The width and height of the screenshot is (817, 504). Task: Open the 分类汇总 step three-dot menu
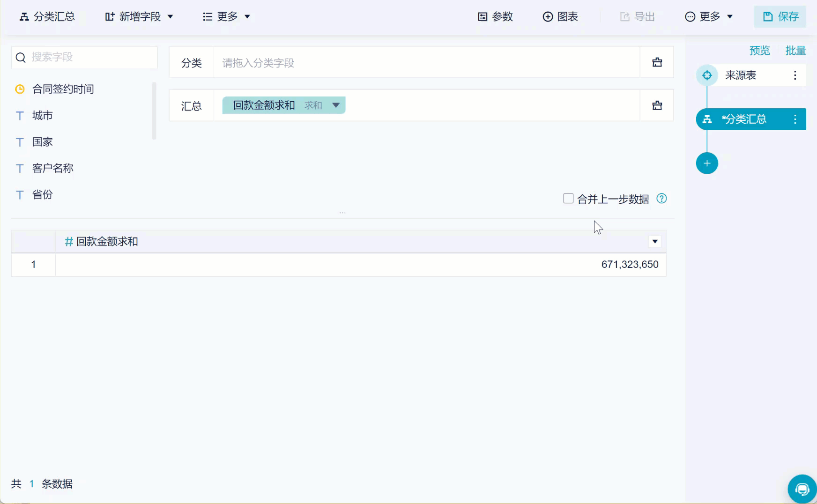(795, 119)
